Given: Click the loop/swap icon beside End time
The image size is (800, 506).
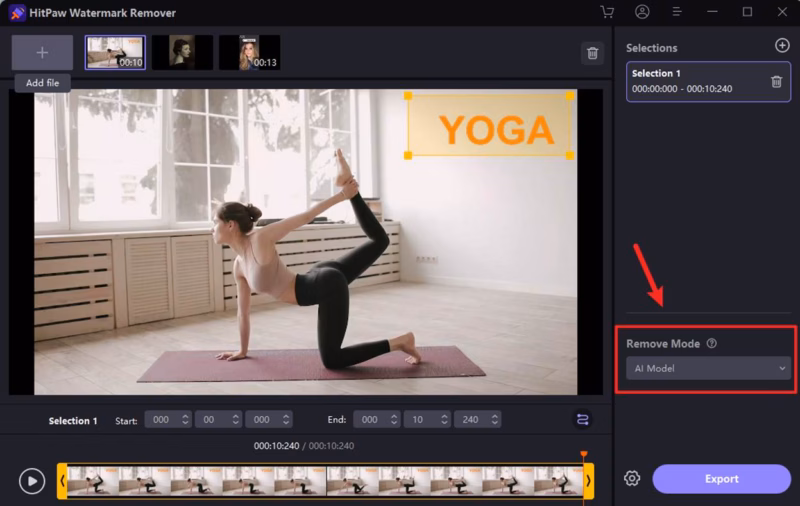Looking at the screenshot, I should coord(583,420).
